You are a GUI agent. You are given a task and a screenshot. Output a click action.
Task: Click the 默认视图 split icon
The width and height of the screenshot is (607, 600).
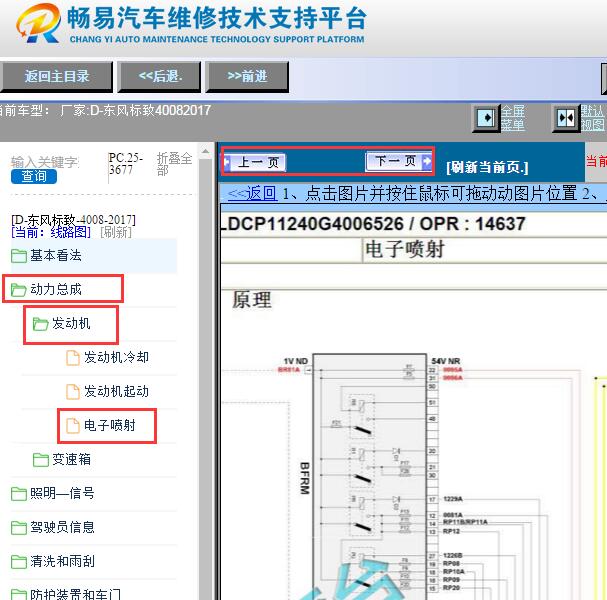[566, 118]
